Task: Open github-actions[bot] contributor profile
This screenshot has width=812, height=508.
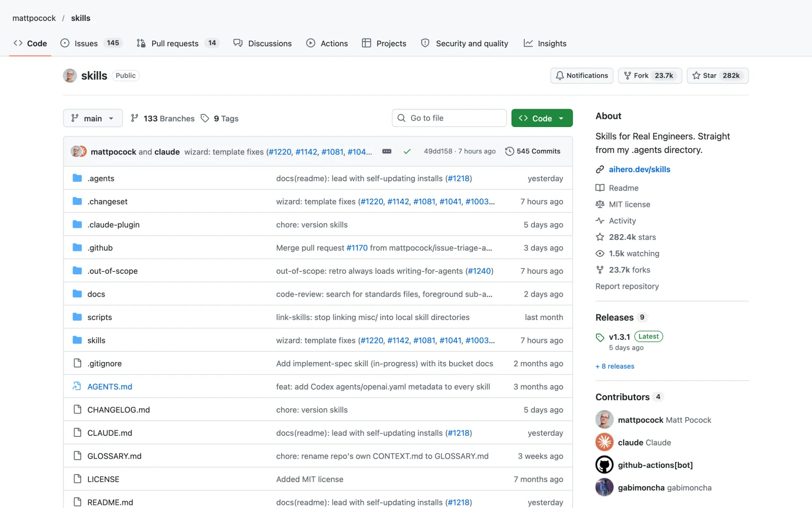Action: click(x=655, y=465)
